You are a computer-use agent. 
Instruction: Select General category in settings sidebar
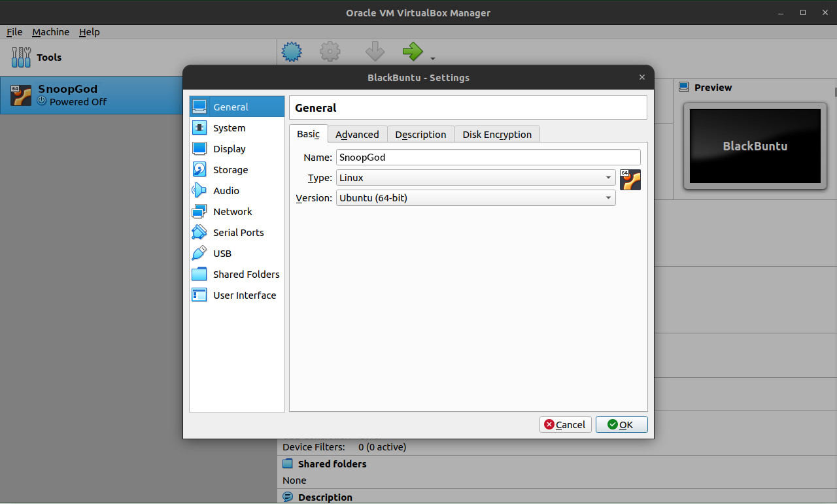[x=237, y=107]
